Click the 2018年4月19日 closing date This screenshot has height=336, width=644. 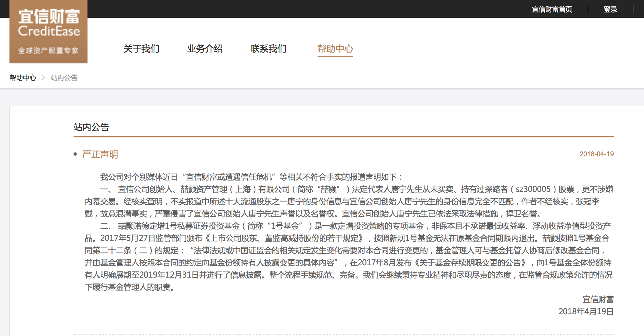click(x=586, y=312)
